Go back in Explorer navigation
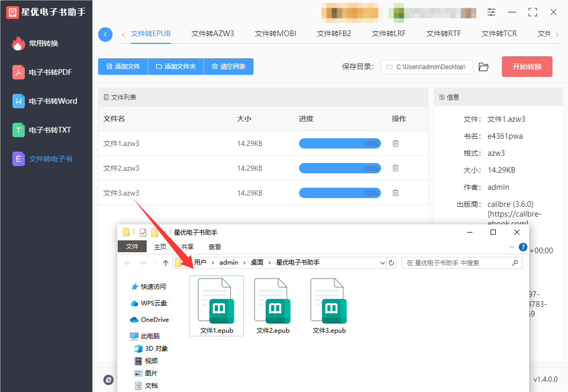Image resolution: width=568 pixels, height=392 pixels. click(128, 263)
